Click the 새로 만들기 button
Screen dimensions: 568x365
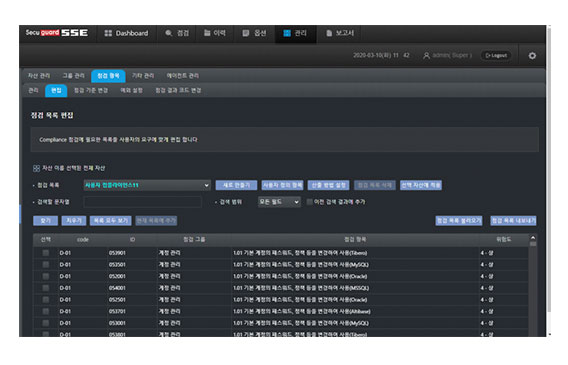pos(236,185)
